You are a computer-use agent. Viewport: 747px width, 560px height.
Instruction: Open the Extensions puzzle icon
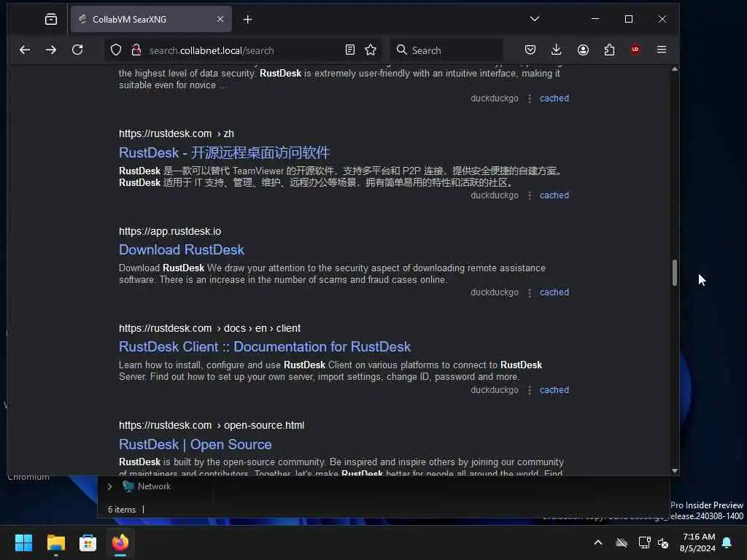[x=609, y=50]
